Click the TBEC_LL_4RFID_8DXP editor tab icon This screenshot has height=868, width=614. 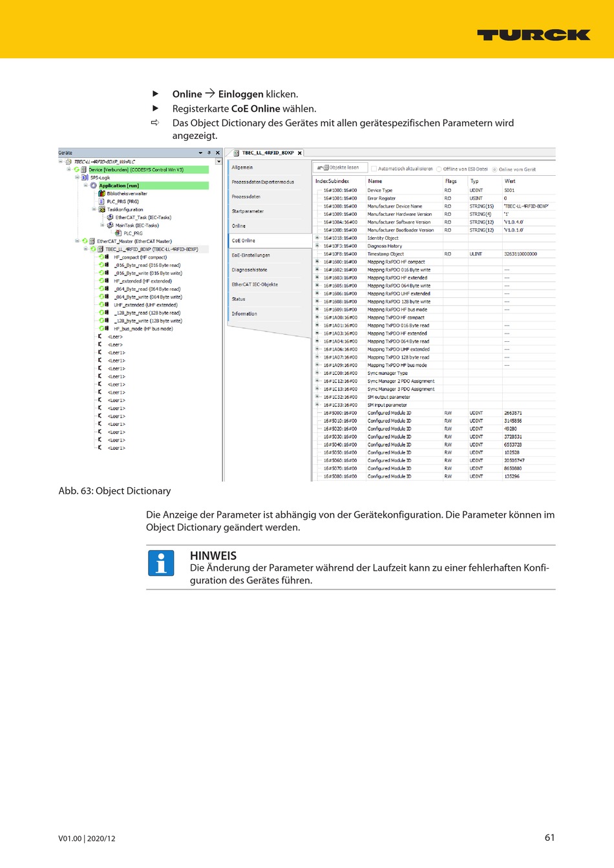[237, 153]
